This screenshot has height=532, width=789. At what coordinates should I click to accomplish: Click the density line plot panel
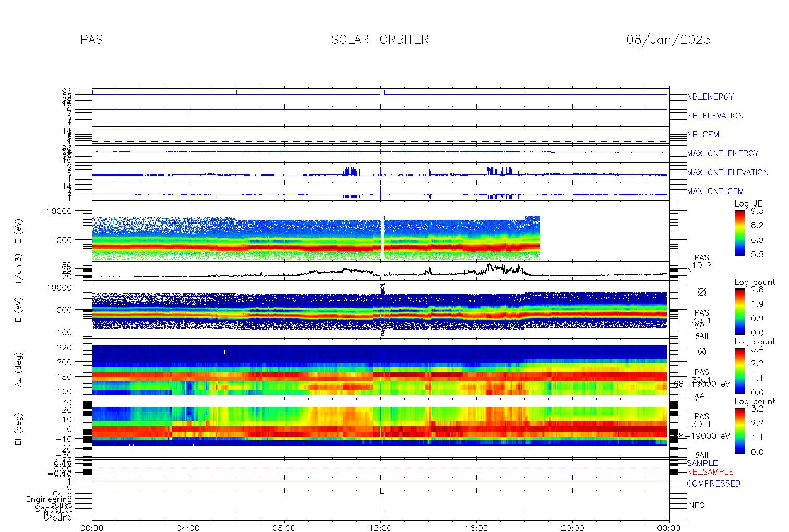380,270
